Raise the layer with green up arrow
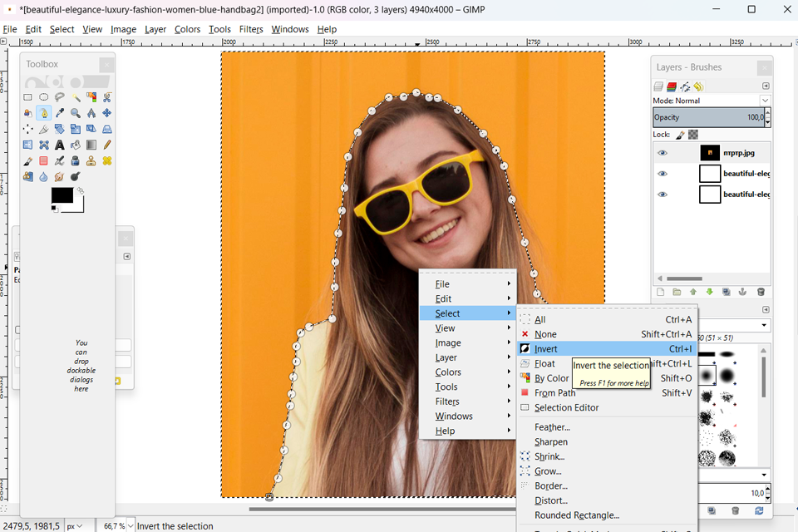This screenshot has height=532, width=798. [x=693, y=292]
